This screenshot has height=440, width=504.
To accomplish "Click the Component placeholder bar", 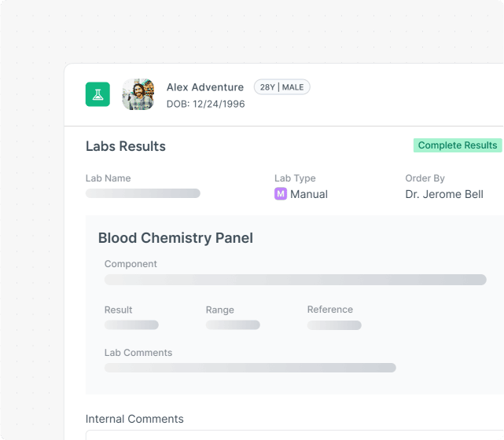I will pos(295,280).
